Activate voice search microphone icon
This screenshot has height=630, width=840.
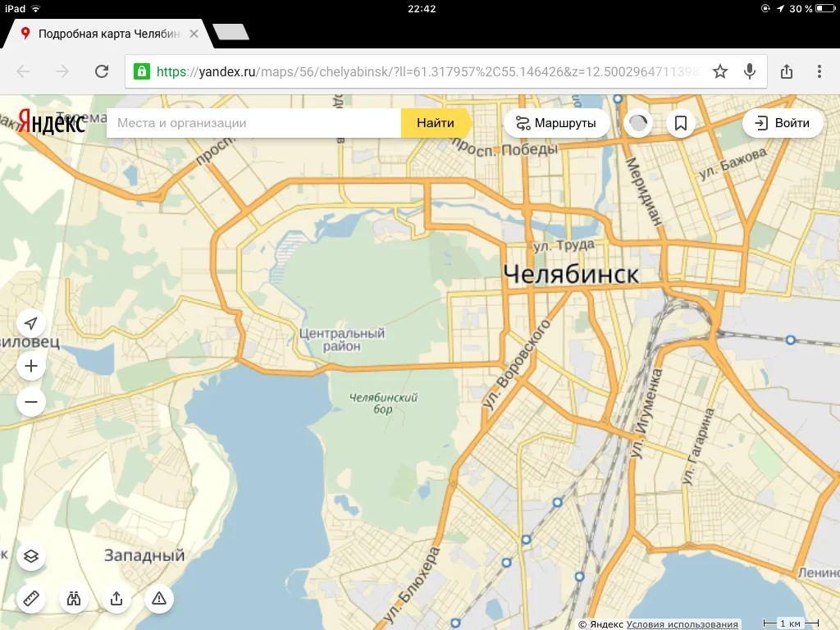pyautogui.click(x=750, y=71)
